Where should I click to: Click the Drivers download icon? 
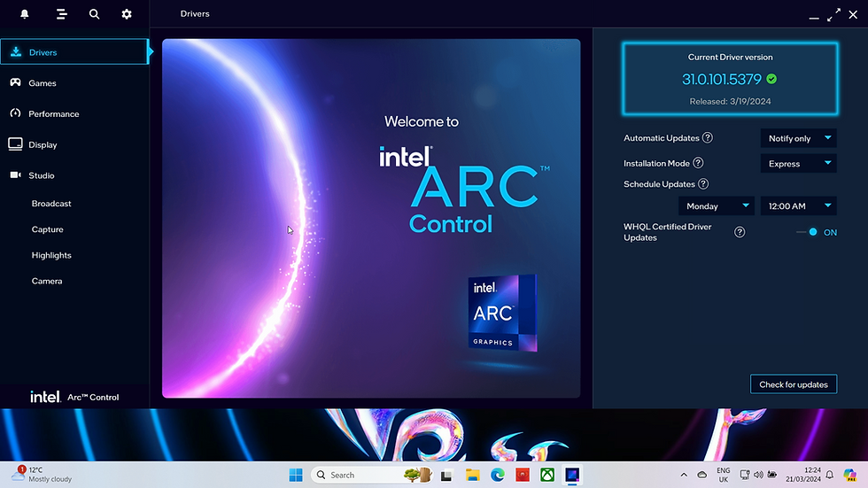[16, 52]
